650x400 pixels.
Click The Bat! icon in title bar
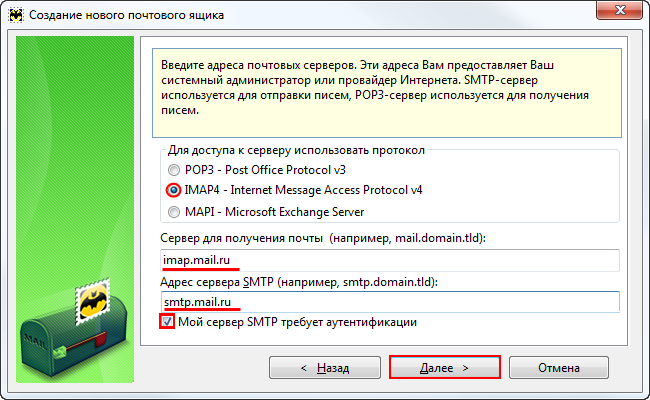click(x=16, y=15)
